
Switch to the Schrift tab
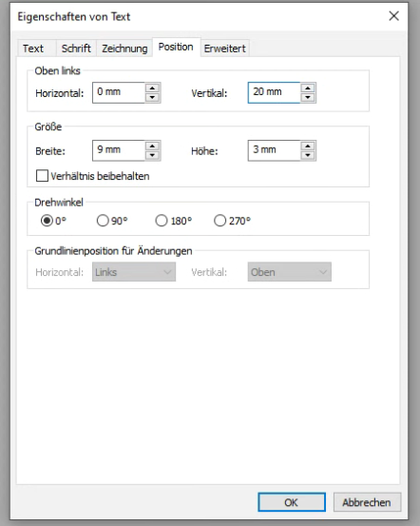coord(76,49)
